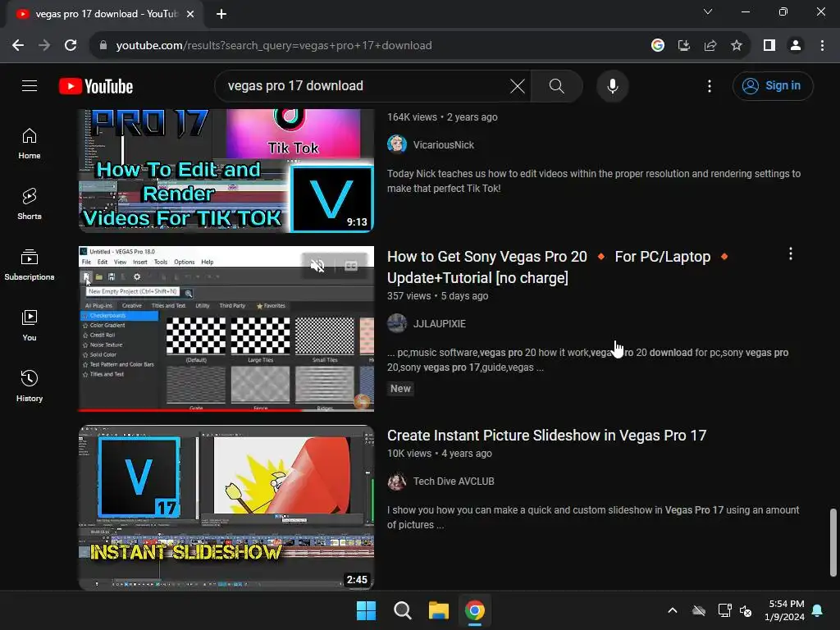
Task: Open Chrome three-dot menu
Action: point(822,46)
